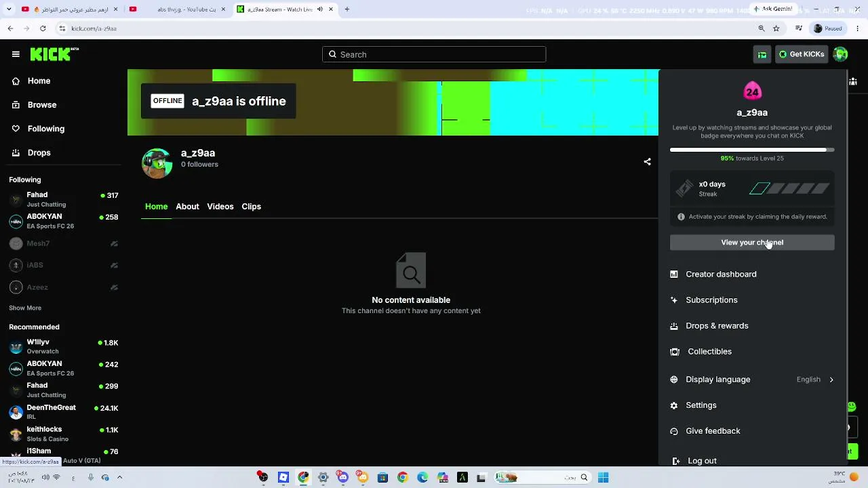Bookmark this page with the star icon
This screenshot has width=868, height=488.
pyautogui.click(x=776, y=28)
